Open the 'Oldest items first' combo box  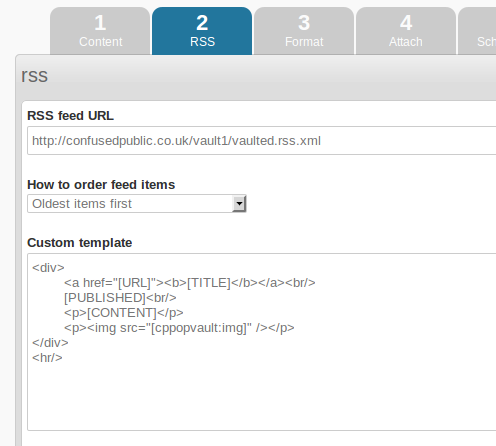point(137,203)
